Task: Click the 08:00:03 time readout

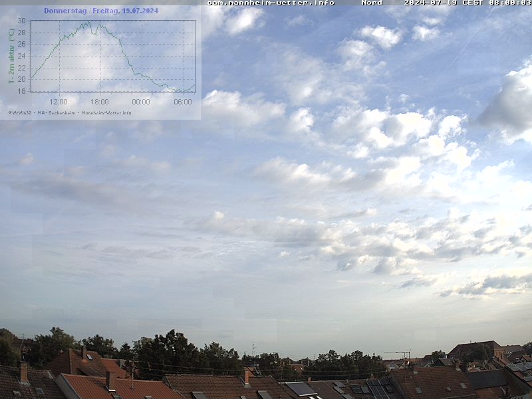Action: (x=509, y=3)
